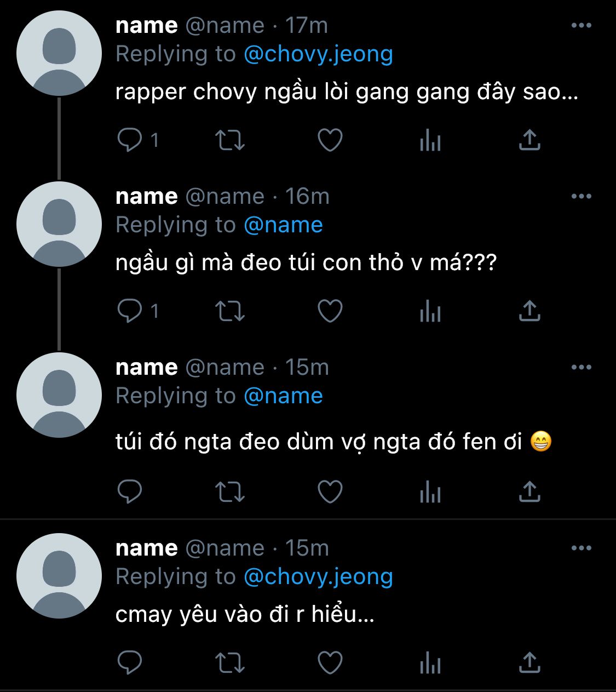View analytics of the 'cmay yêu vào' tweet

pos(430,663)
